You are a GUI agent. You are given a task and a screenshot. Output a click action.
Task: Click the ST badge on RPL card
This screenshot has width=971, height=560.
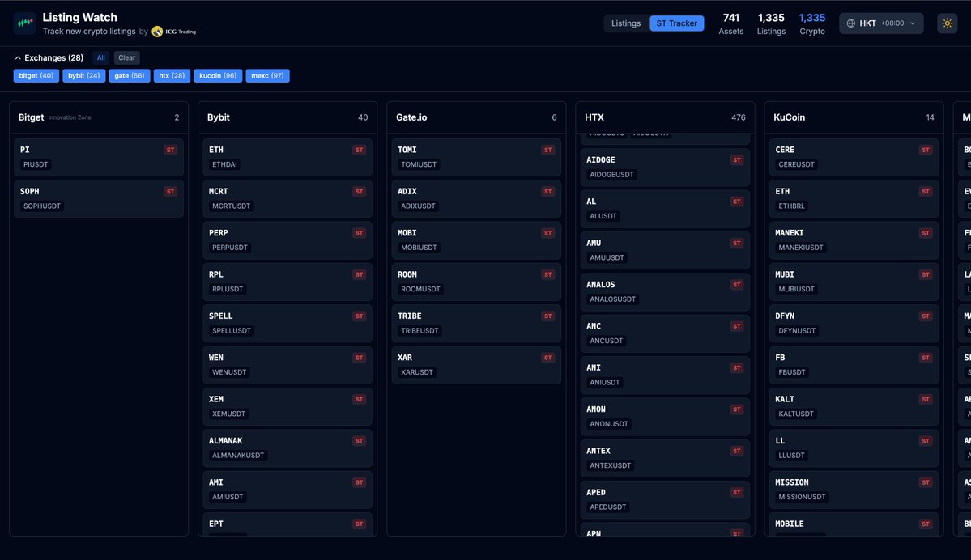360,274
